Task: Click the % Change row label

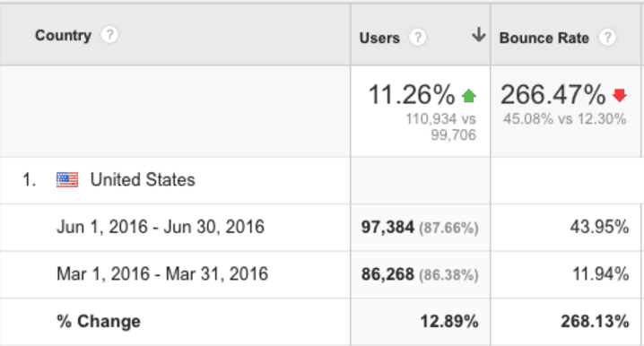Action: click(99, 322)
